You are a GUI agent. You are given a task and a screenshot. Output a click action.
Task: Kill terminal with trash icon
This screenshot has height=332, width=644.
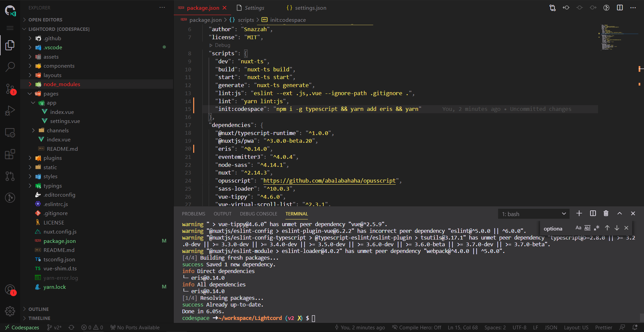[606, 213]
